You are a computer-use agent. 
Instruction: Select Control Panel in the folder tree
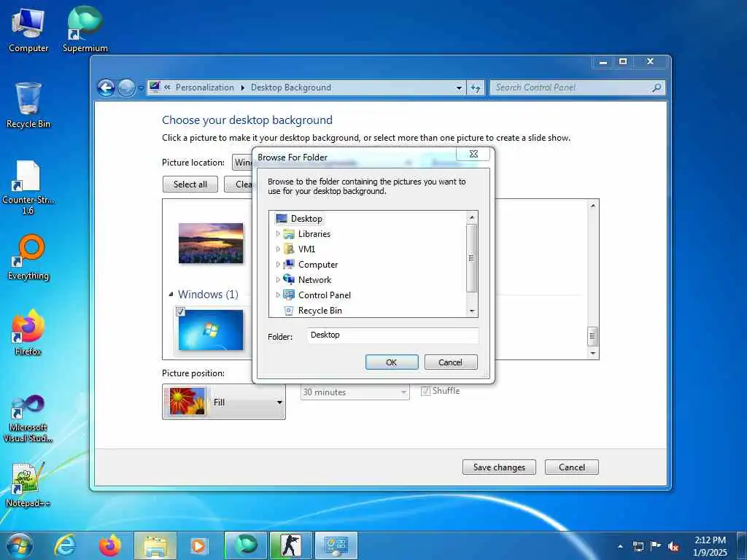[325, 295]
